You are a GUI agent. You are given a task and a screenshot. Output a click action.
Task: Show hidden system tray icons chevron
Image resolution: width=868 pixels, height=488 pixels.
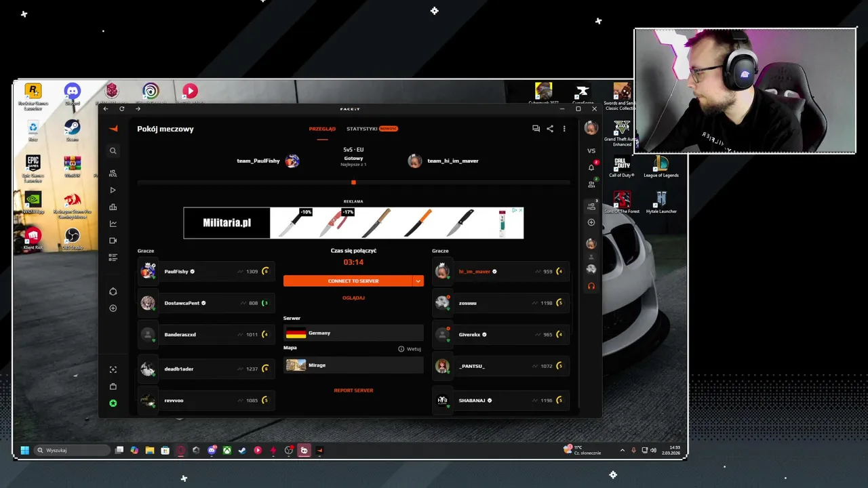point(623,450)
